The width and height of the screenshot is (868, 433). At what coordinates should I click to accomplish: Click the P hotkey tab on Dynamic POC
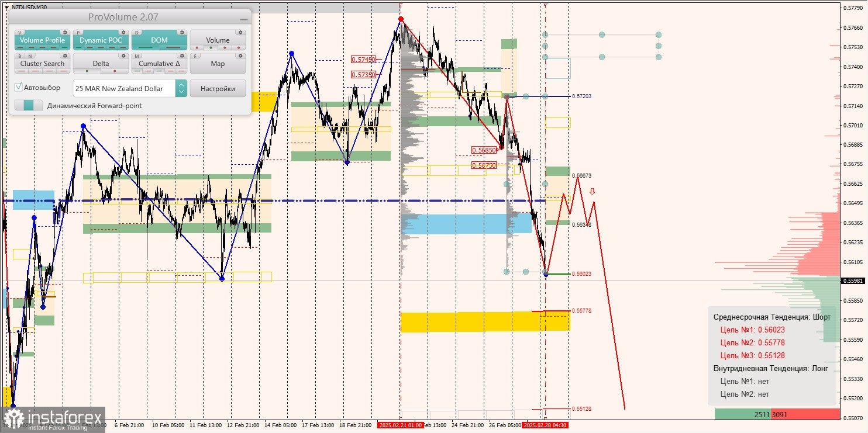78,33
